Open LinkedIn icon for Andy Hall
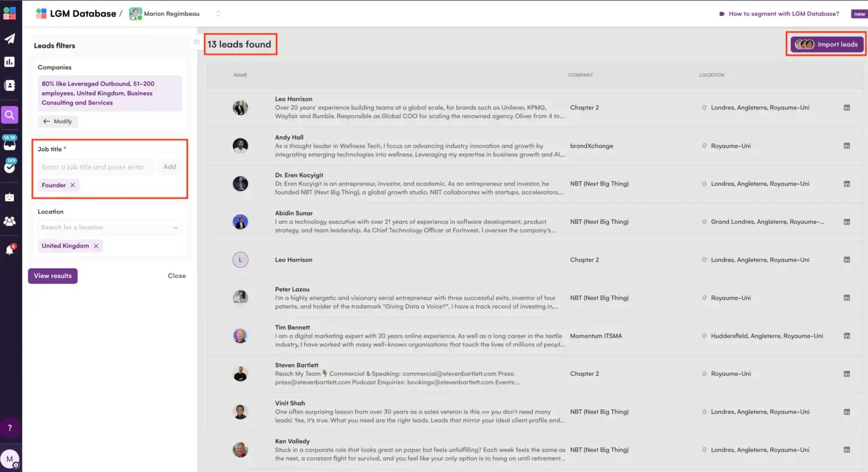 [x=847, y=146]
